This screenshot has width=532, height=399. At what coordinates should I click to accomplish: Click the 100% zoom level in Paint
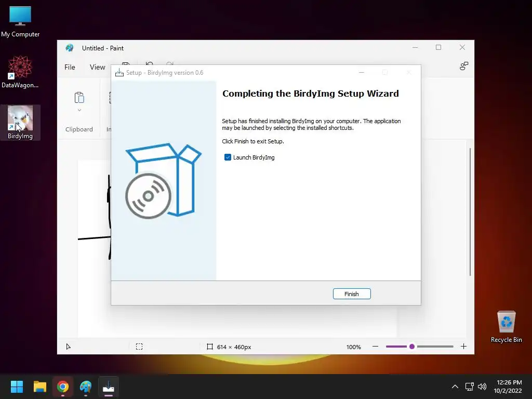click(x=353, y=347)
